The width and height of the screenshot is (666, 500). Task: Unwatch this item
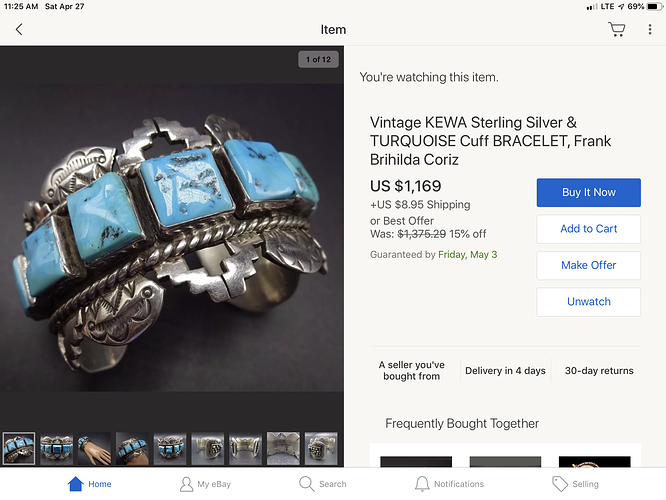pos(588,302)
